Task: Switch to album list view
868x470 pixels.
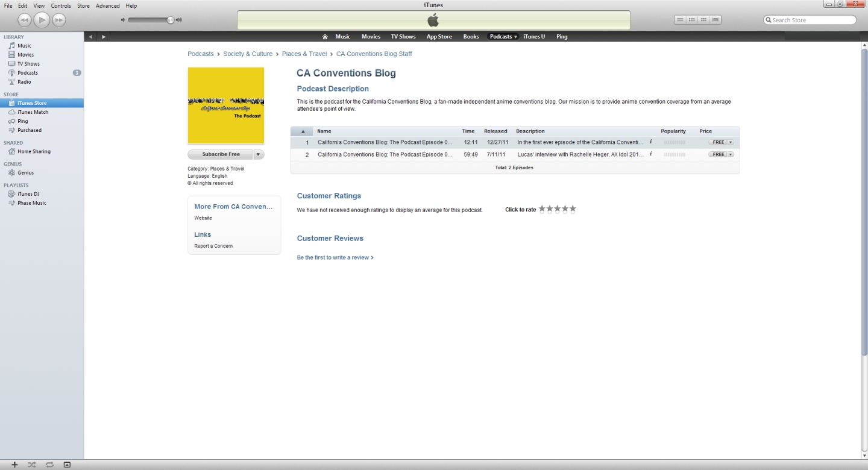Action: click(x=692, y=20)
